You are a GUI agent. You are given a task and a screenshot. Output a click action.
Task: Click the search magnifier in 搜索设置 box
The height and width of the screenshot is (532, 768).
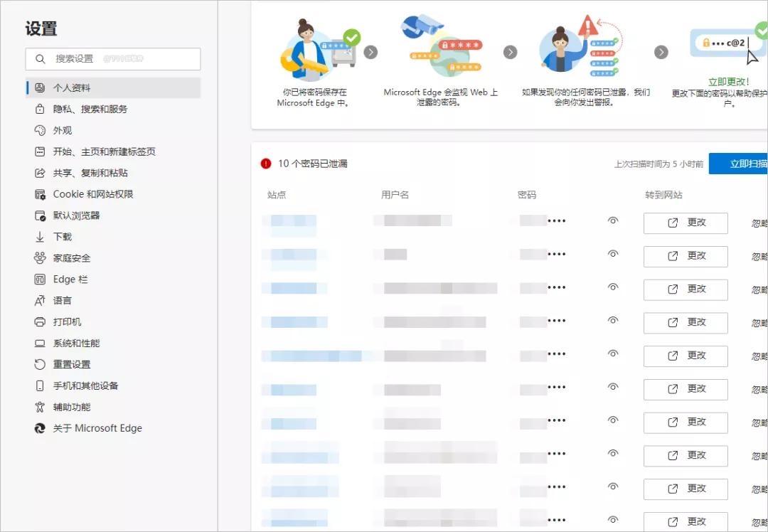click(x=40, y=59)
